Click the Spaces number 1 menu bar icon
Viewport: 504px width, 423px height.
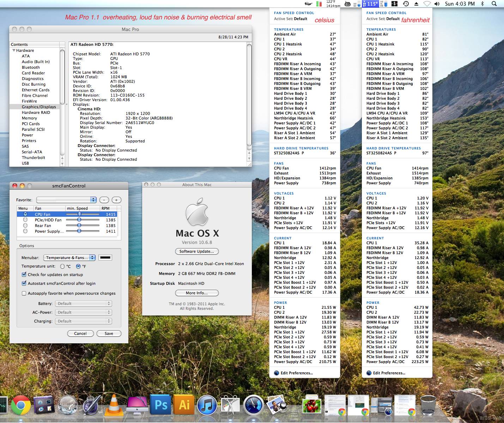[395, 4]
